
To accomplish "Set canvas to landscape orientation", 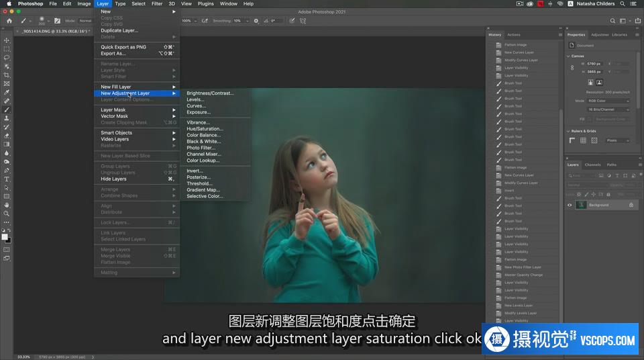I will pos(599,83).
